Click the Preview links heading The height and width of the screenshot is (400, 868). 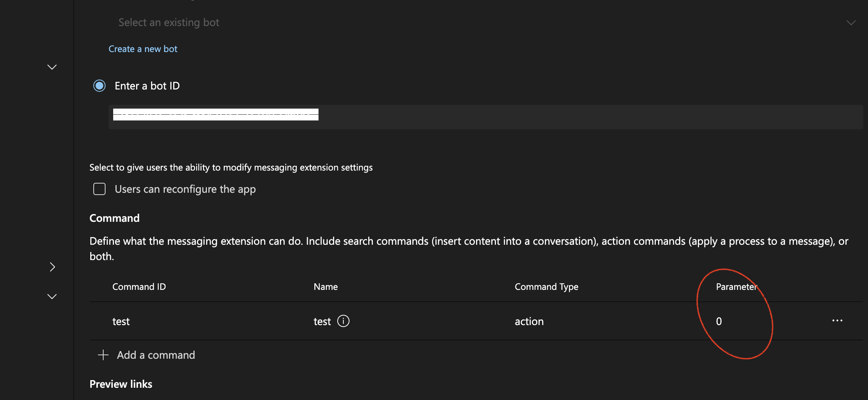(121, 384)
